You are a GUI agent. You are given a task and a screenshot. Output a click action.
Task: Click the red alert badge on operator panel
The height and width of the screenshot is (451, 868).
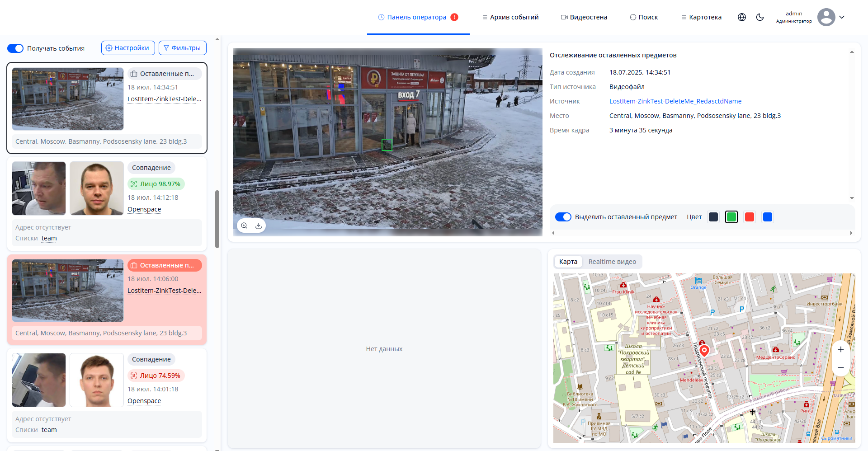pos(454,17)
